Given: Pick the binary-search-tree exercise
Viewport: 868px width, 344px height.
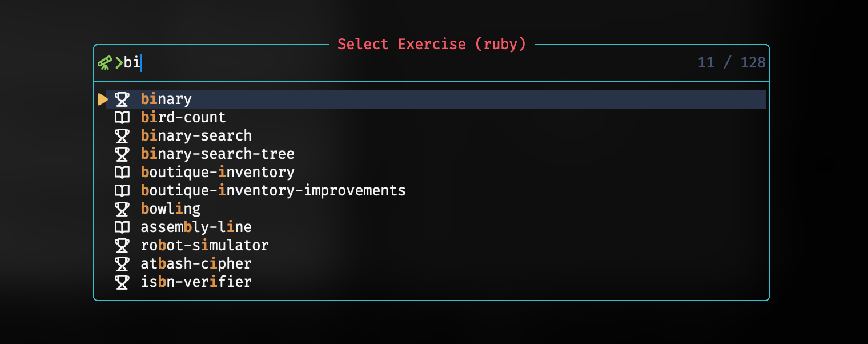Looking at the screenshot, I should tap(218, 154).
